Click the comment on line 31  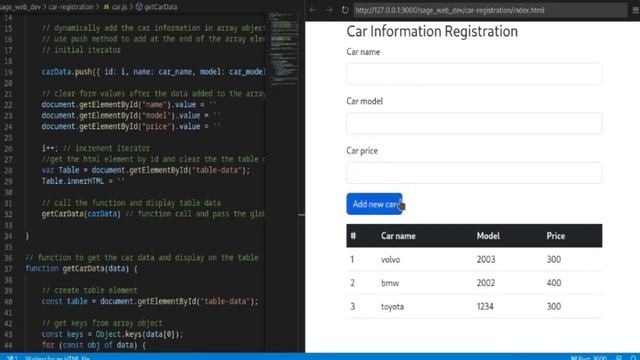[x=131, y=203]
